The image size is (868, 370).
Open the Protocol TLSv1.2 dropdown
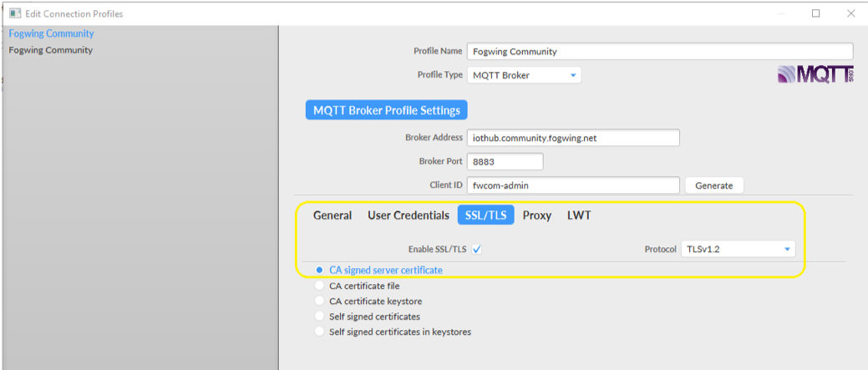click(738, 250)
